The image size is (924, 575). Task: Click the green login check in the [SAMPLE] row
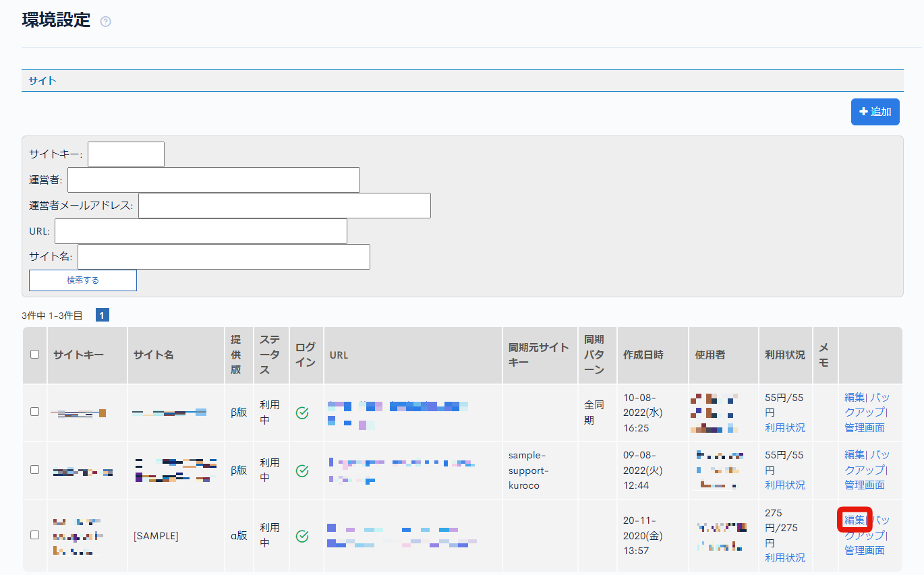pos(302,536)
